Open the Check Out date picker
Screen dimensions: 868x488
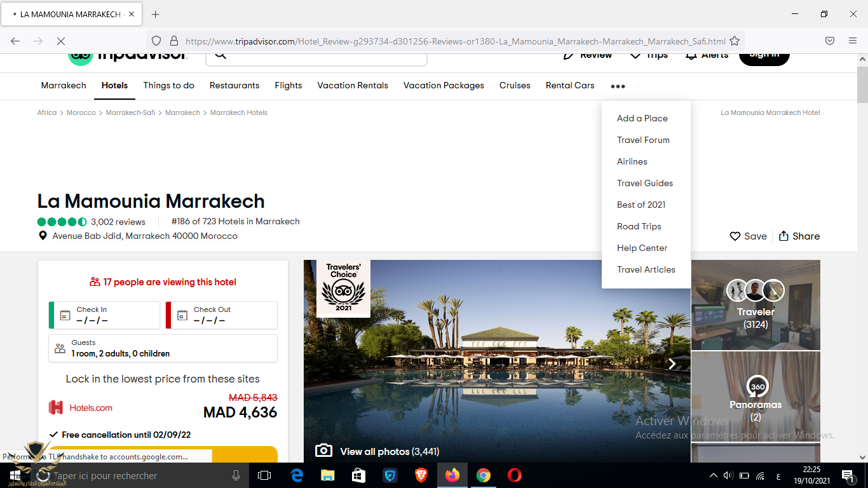[221, 315]
